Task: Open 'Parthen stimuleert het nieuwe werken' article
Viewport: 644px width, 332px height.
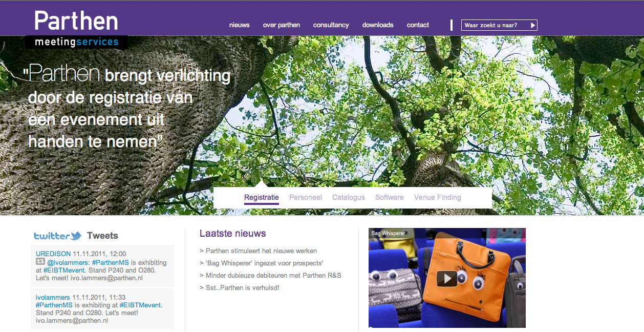Action: pos(259,251)
